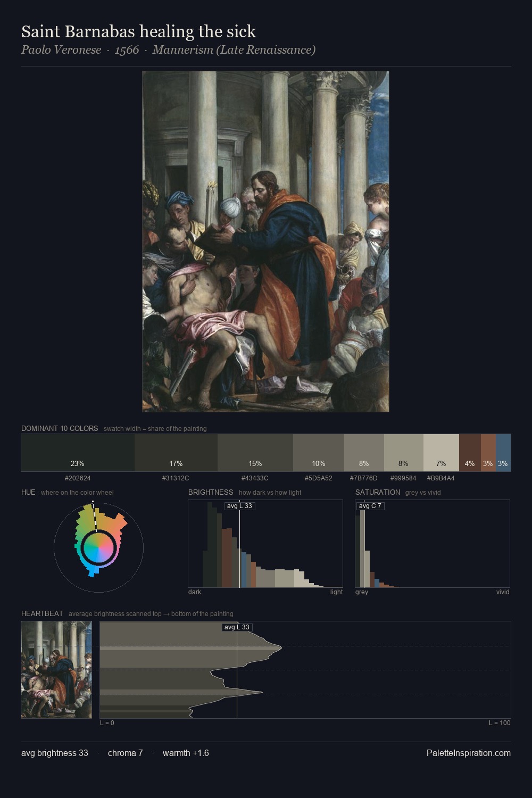Click the title Saint Barnabas healing the sick

138,32
